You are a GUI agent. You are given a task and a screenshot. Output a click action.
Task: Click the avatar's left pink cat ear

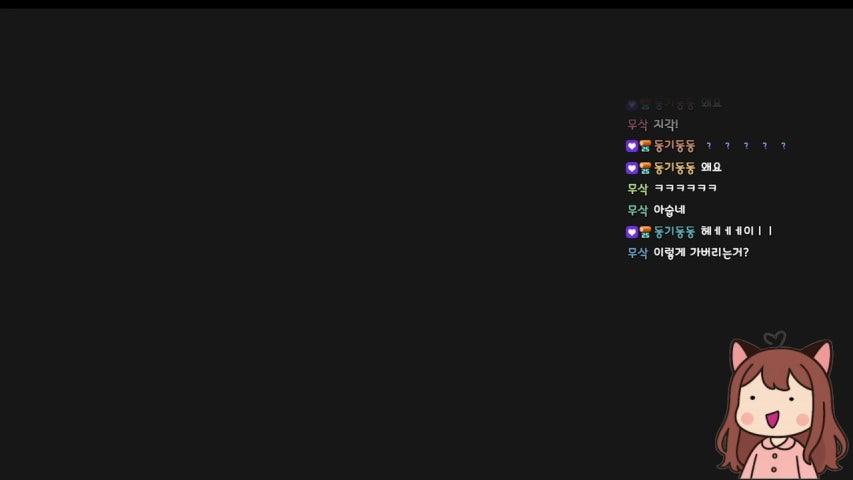[739, 355]
